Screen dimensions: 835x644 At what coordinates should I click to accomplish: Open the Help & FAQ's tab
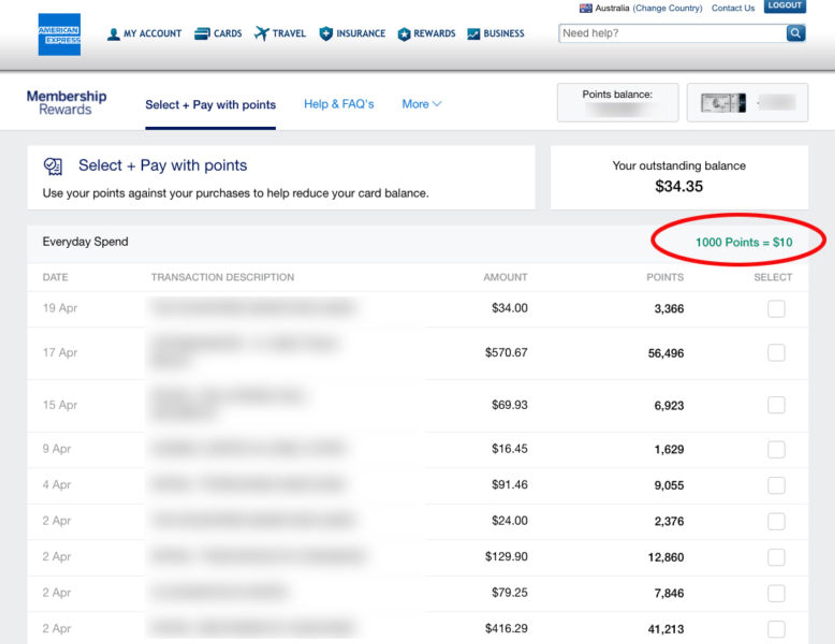tap(339, 104)
